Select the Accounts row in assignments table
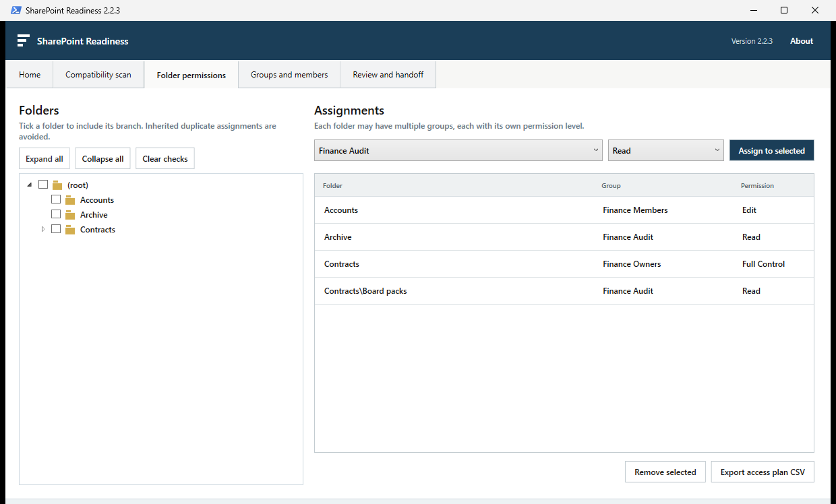Image resolution: width=836 pixels, height=504 pixels. point(564,210)
